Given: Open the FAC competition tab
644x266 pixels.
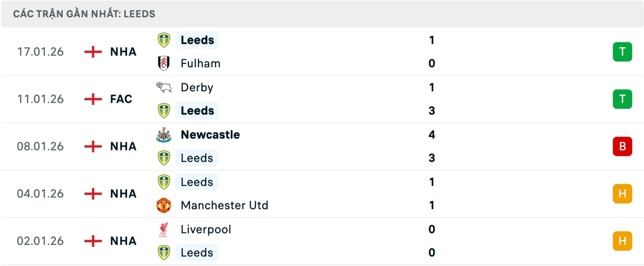Looking at the screenshot, I should pyautogui.click(x=121, y=99).
